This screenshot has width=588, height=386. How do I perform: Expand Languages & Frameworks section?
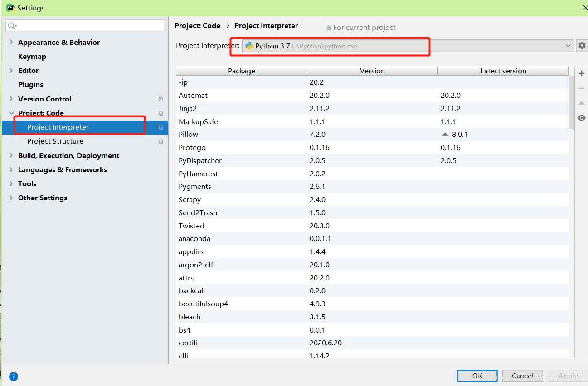11,169
